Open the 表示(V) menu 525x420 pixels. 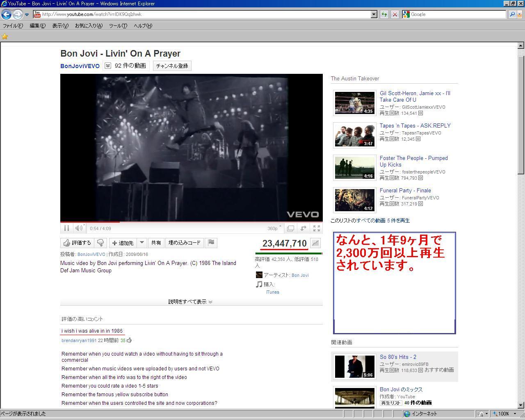point(60,26)
